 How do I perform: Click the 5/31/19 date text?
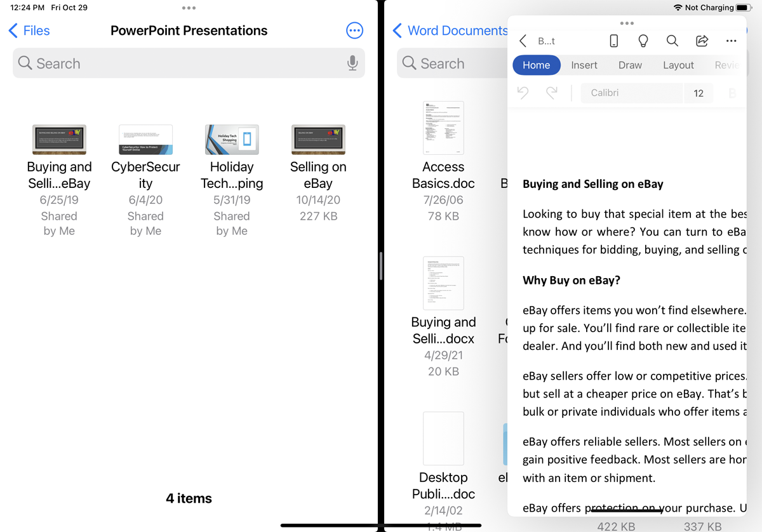tap(232, 200)
